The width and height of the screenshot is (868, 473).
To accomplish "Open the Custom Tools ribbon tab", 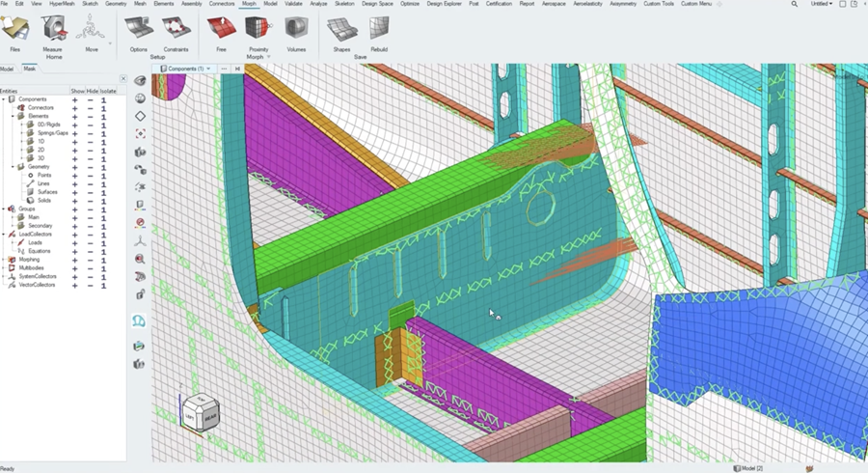I will (658, 4).
